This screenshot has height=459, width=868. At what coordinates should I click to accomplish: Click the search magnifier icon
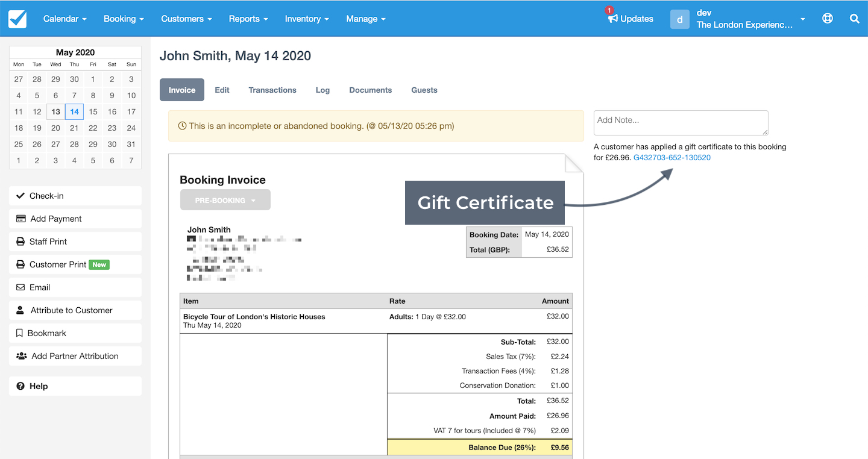click(855, 19)
